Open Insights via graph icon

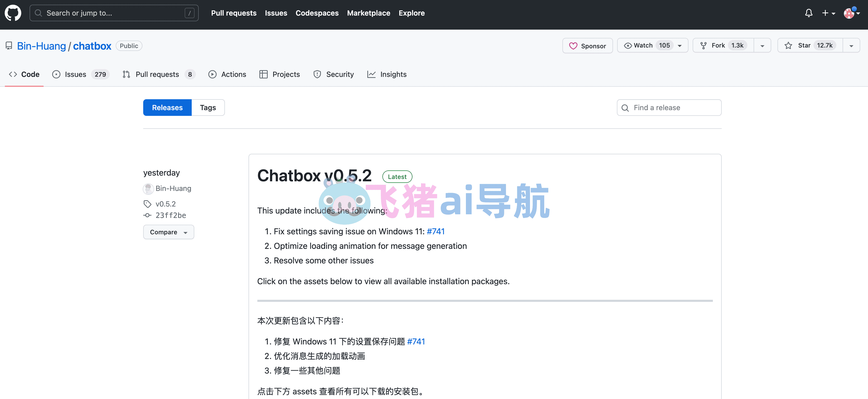pos(372,74)
